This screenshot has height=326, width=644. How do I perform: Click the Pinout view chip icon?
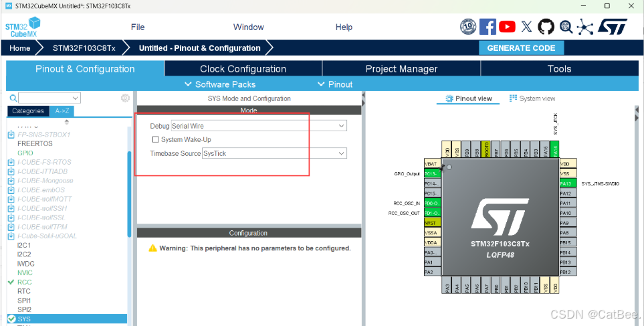coord(449,98)
